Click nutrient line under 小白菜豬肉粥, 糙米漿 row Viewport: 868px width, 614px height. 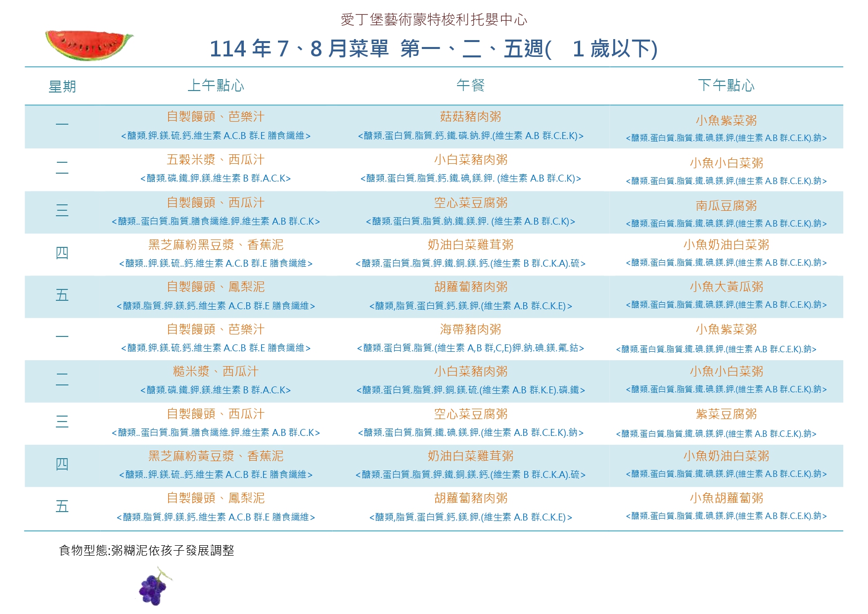tap(470, 390)
